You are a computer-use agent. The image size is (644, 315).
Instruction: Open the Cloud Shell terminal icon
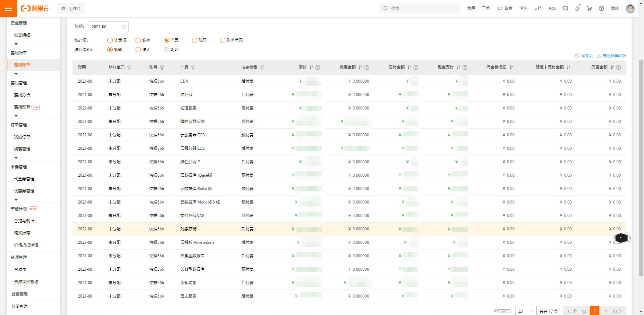tap(565, 8)
